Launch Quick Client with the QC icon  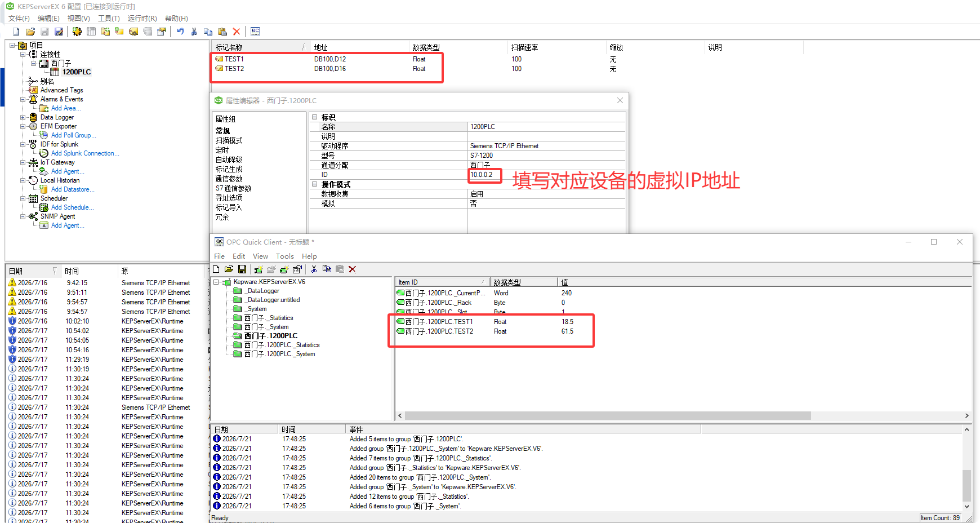(255, 32)
